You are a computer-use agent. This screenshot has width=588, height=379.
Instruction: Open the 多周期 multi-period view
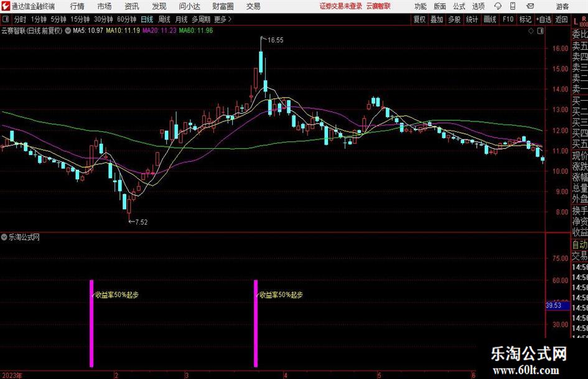pyautogui.click(x=201, y=19)
